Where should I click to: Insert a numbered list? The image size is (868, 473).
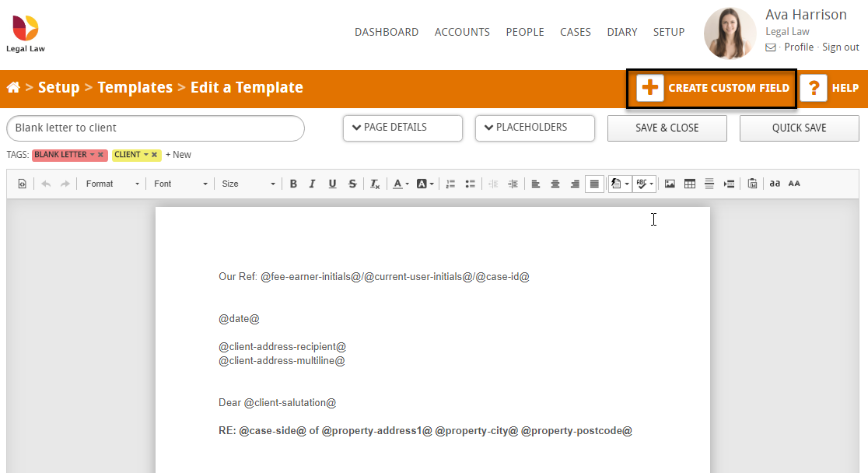coord(450,184)
